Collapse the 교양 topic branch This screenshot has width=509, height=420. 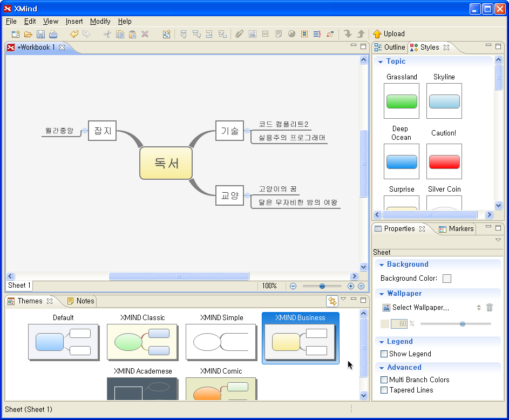pyautogui.click(x=247, y=196)
